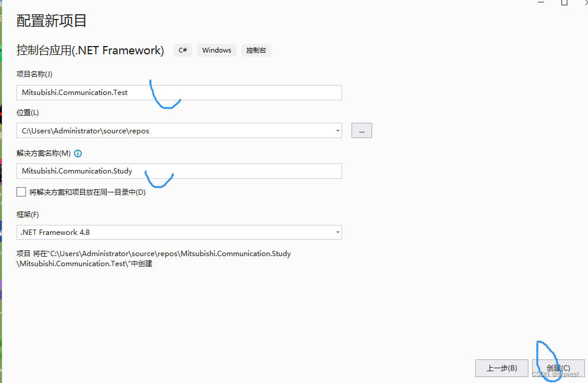Click the C# language tag
588x383 pixels.
pyautogui.click(x=183, y=50)
